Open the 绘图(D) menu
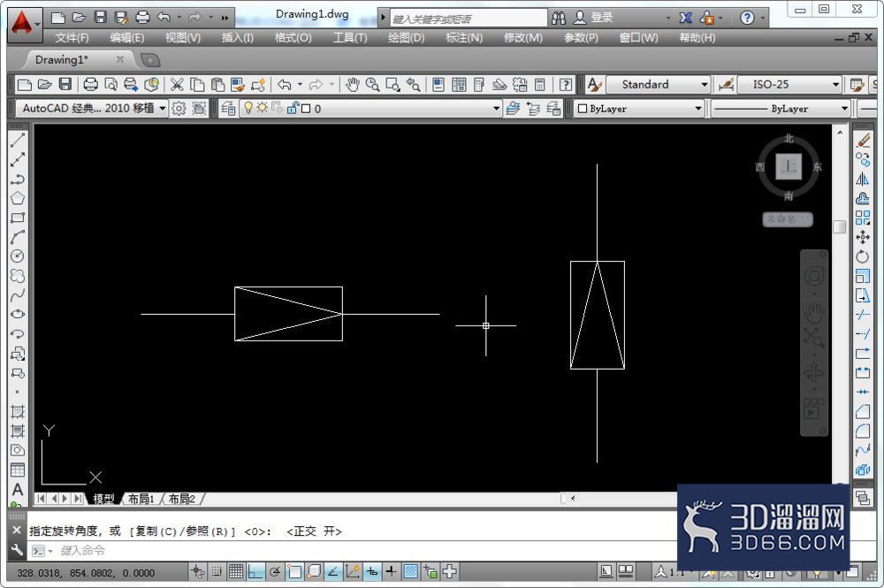This screenshot has height=588, width=884. tap(406, 38)
